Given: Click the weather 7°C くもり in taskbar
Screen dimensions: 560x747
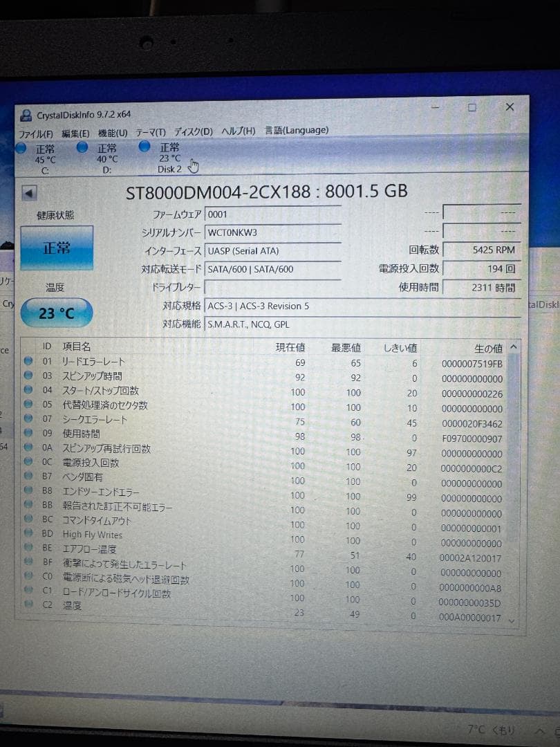Looking at the screenshot, I should coord(490,730).
